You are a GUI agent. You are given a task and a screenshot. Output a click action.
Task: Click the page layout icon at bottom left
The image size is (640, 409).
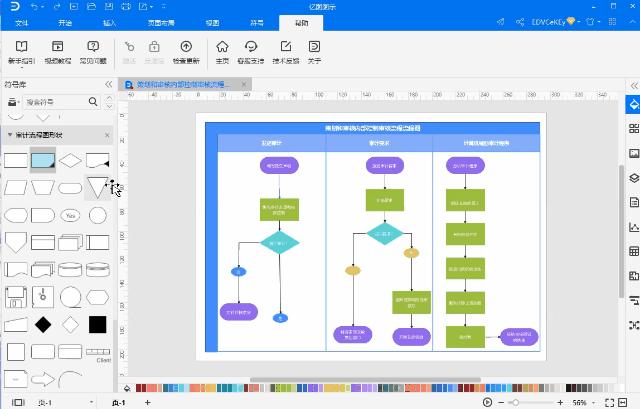pyautogui.click(x=18, y=402)
